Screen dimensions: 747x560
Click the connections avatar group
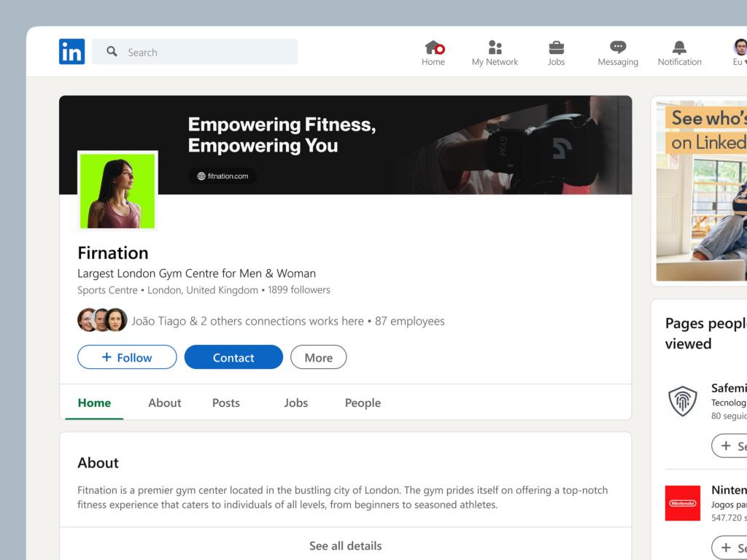tap(102, 320)
